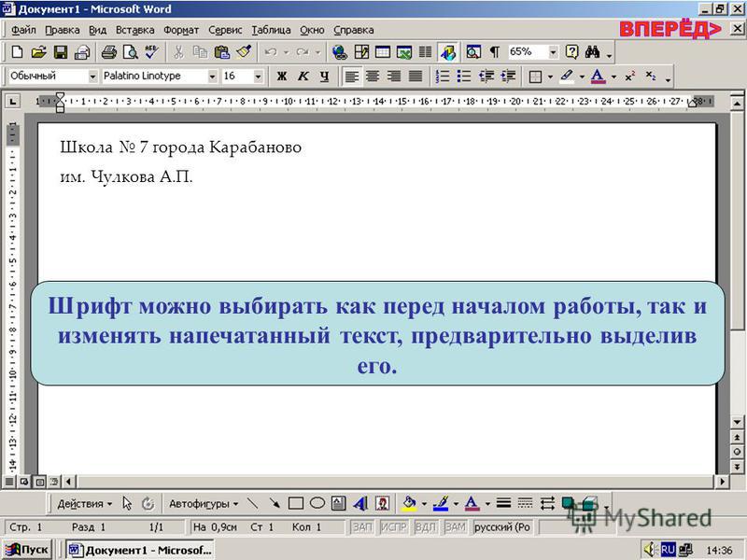
Task: Open borders dropdown arrow
Action: point(551,77)
